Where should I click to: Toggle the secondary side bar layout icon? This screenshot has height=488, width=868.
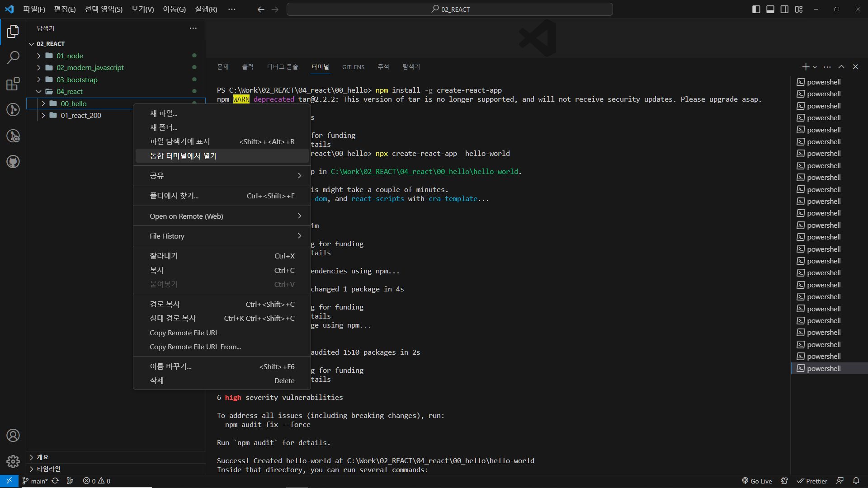[x=784, y=9]
